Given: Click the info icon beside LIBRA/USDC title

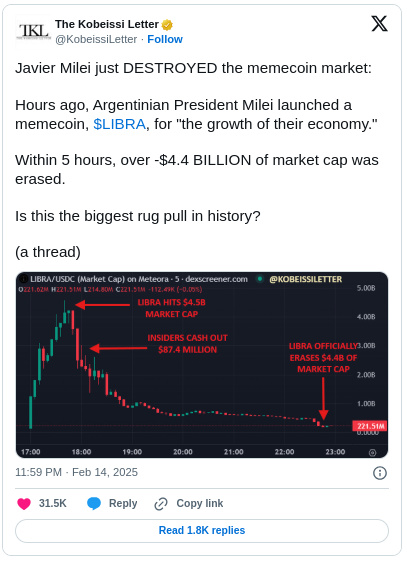Looking at the screenshot, I should [x=24, y=280].
